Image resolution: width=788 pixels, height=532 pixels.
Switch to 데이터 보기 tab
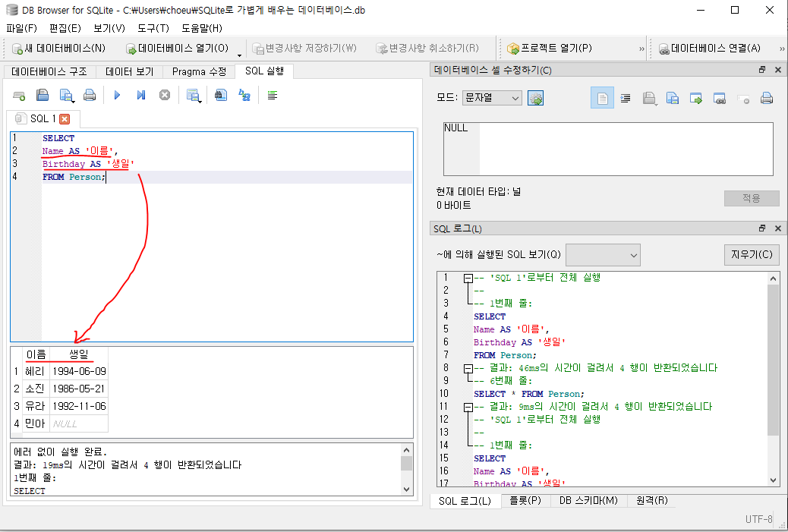click(129, 72)
